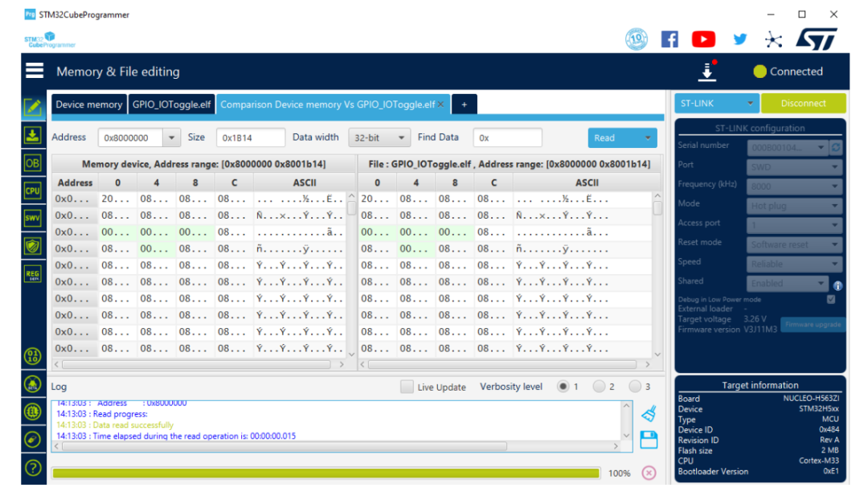Open the Frequency (kHz) dropdown

(794, 186)
